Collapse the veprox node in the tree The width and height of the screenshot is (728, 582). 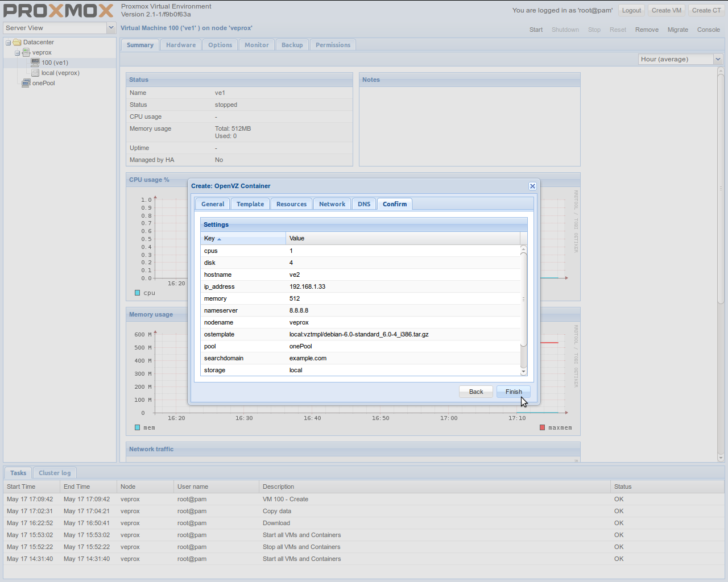[17, 52]
